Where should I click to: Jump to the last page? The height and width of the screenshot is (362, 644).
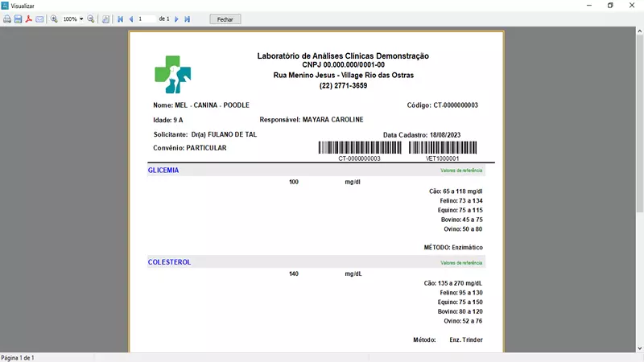tap(187, 19)
